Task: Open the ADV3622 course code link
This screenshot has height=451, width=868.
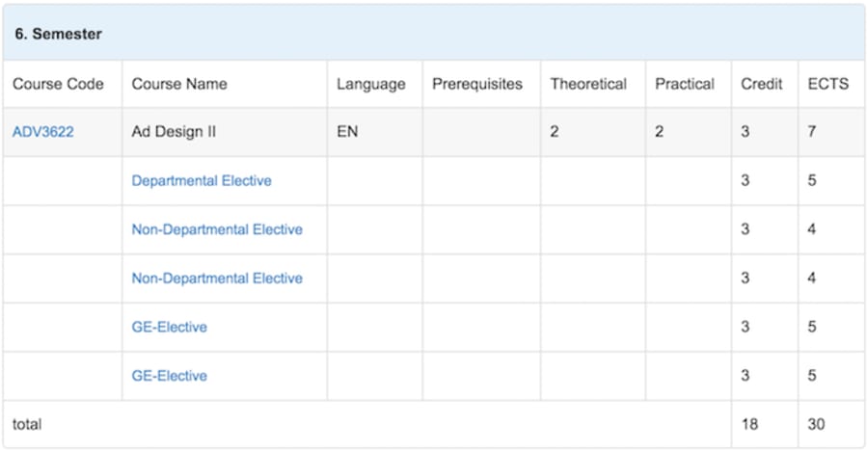Action: coord(43,132)
